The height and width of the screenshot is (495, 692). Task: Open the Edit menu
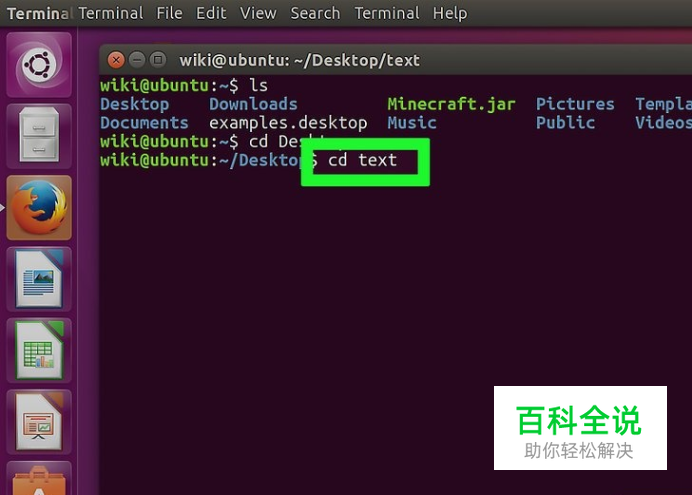(x=211, y=13)
